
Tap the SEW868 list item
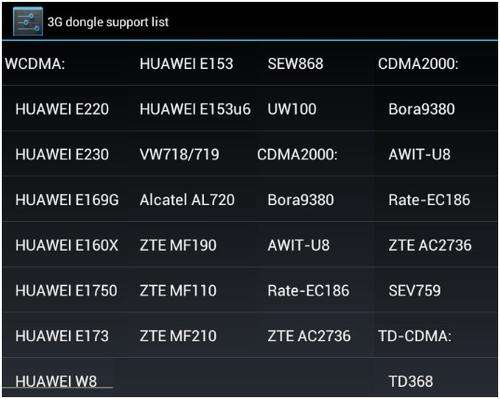pos(295,64)
